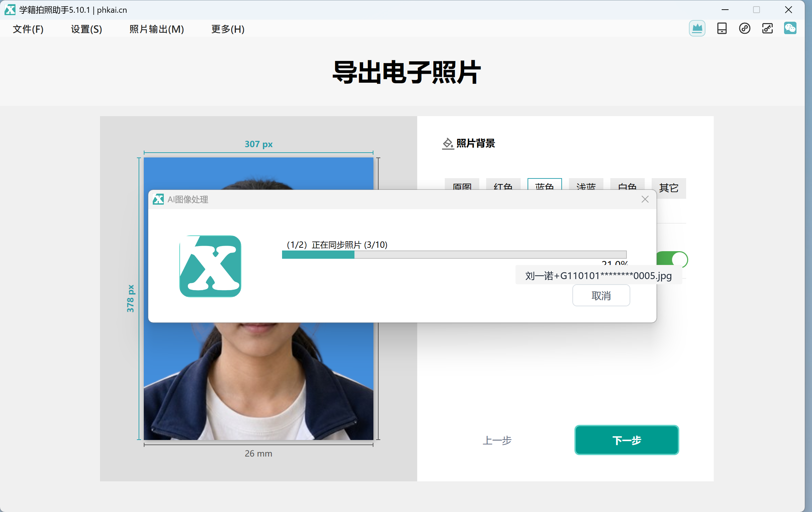This screenshot has width=812, height=512.
Task: Click the portrait photo preview
Action: pos(258,381)
